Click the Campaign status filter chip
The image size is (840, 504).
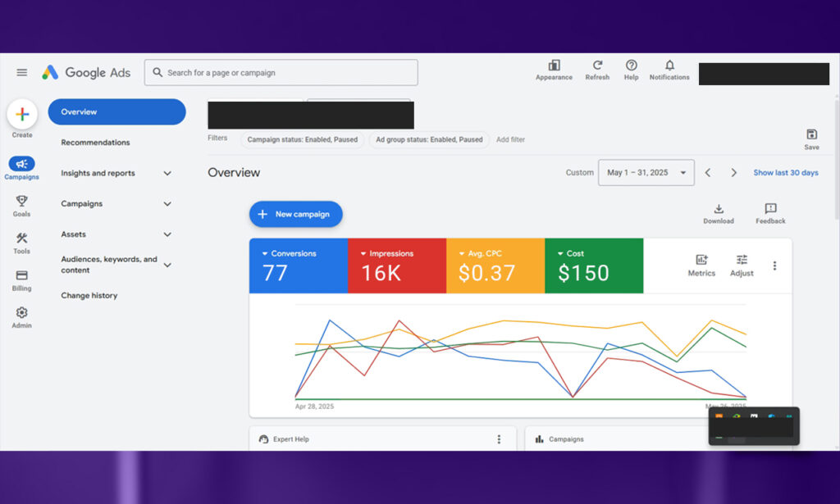pyautogui.click(x=303, y=139)
